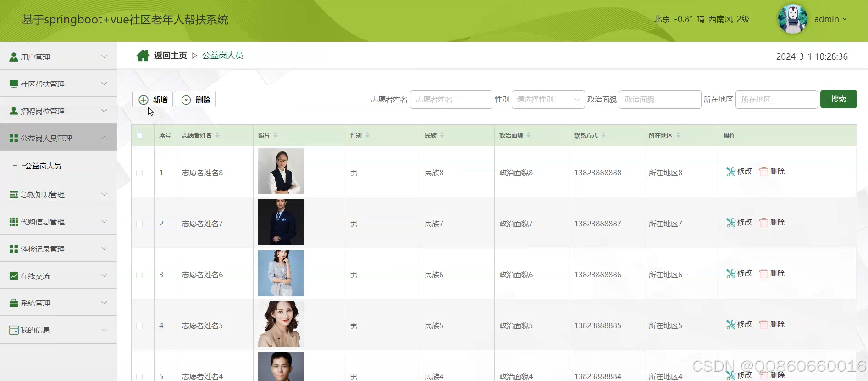This screenshot has height=381, width=868.
Task: Expand the 社区帮扶管理 chevron
Action: tap(104, 84)
